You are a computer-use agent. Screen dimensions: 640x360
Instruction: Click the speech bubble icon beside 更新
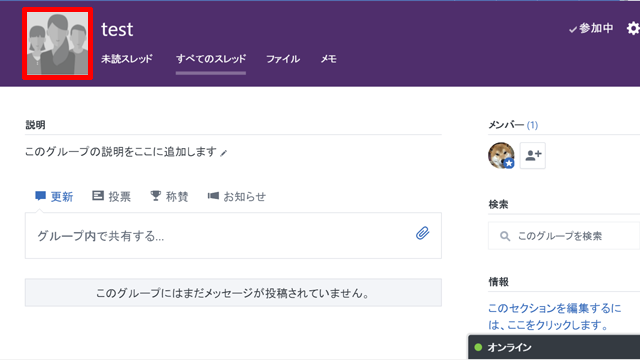[40, 196]
